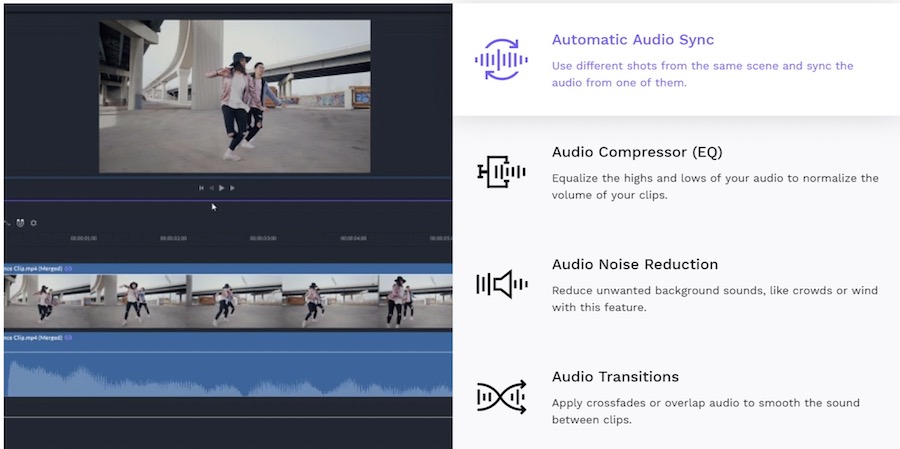Viewport: 900px width, 449px height.
Task: Click the Audio Compressor (EQ) icon
Action: pos(501,172)
